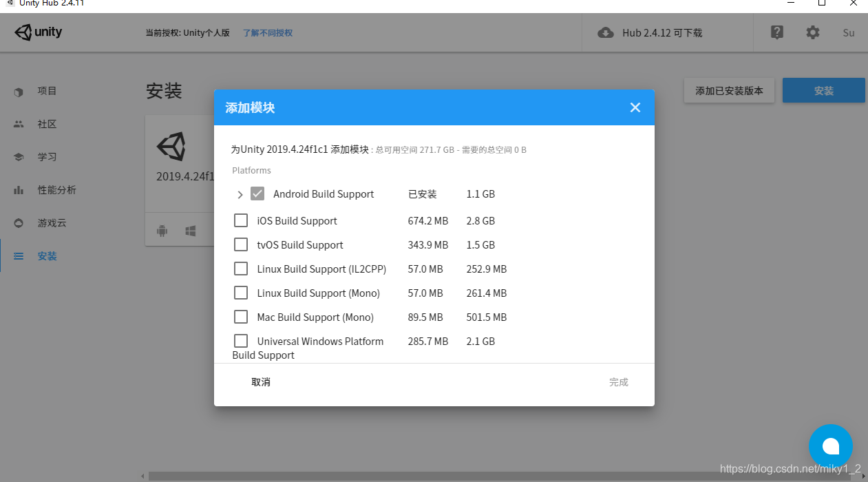Click the 2019.4.24f1 version label
Image resolution: width=868 pixels, height=482 pixels.
click(x=184, y=176)
